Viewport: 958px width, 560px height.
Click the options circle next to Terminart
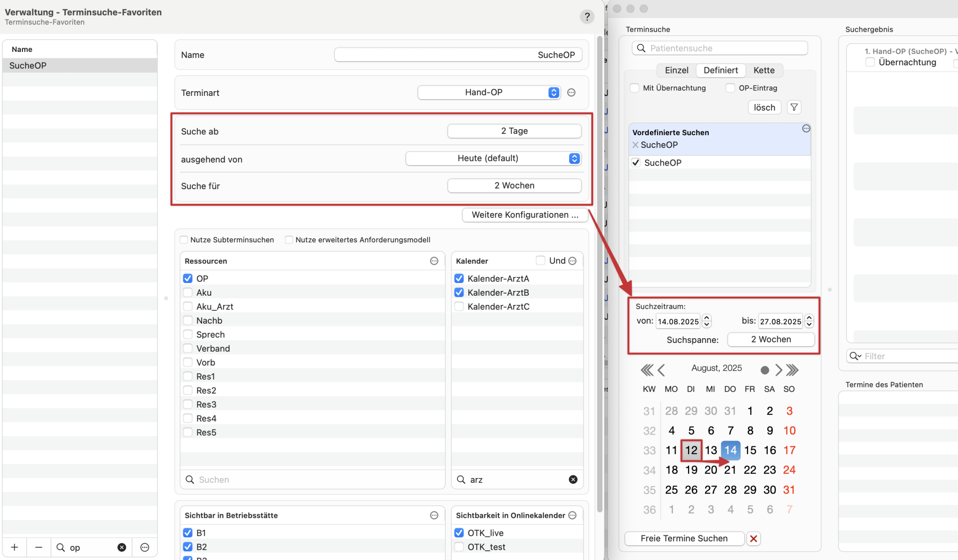click(571, 93)
